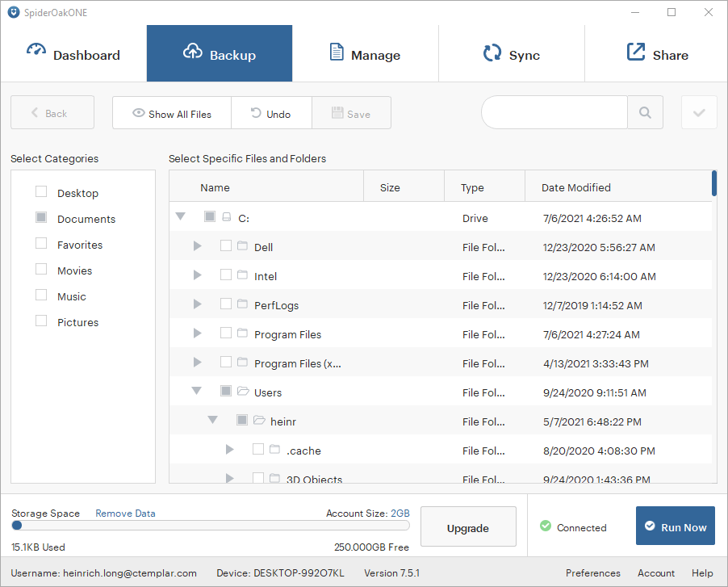Click the SpiderOakONE logo in the title bar
Screen dimensions: 728x587
coord(14,13)
